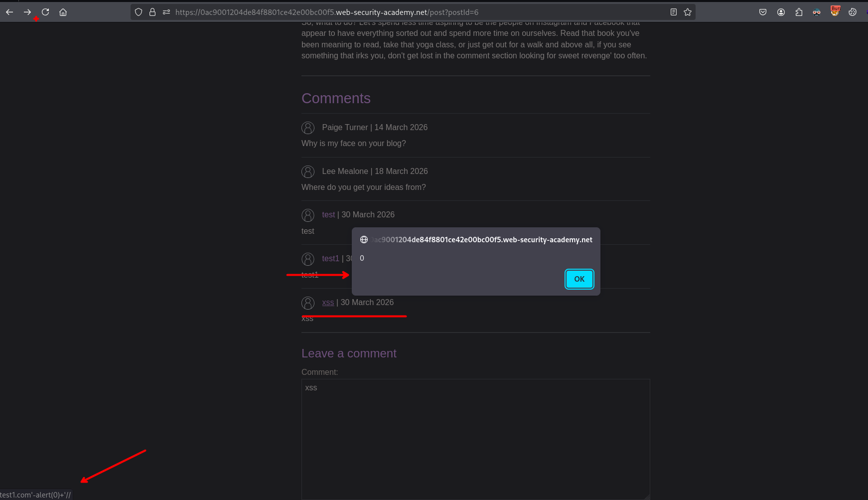Go forward with the forward arrow

(x=27, y=12)
